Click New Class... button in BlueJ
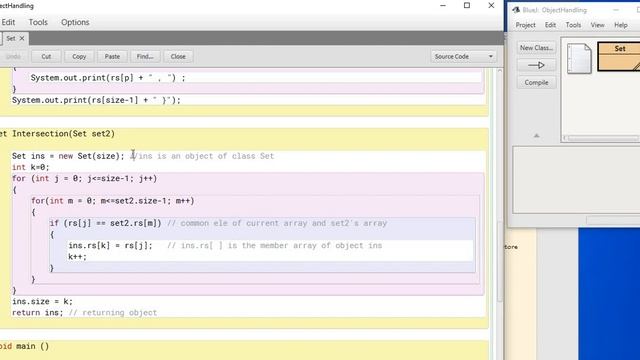Image resolution: width=640 pixels, height=360 pixels. click(x=536, y=48)
